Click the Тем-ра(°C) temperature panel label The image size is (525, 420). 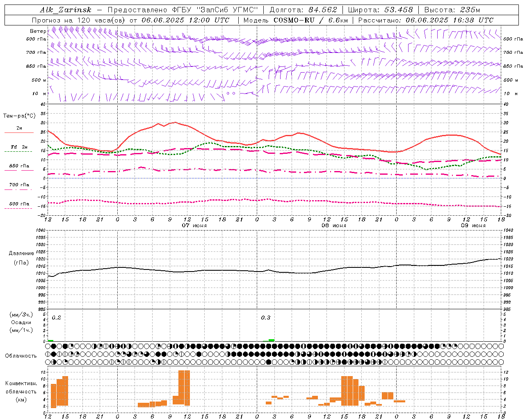(x=19, y=116)
